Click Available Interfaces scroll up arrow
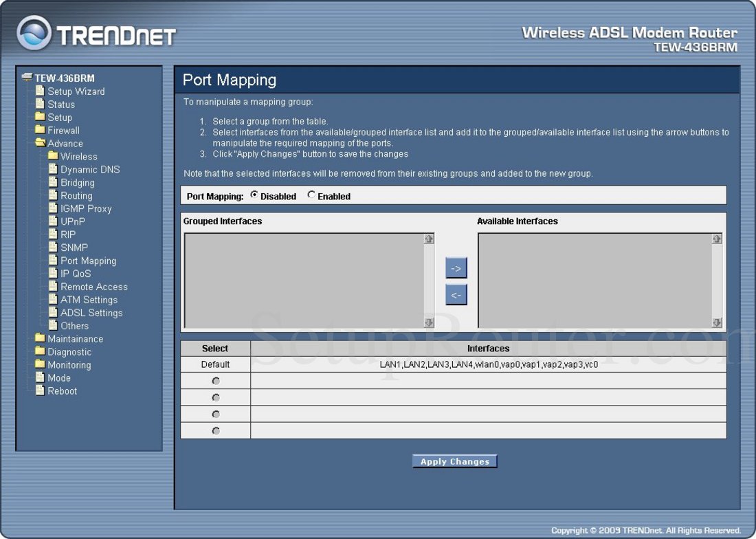Viewport: 756px width, 539px height. coord(717,239)
